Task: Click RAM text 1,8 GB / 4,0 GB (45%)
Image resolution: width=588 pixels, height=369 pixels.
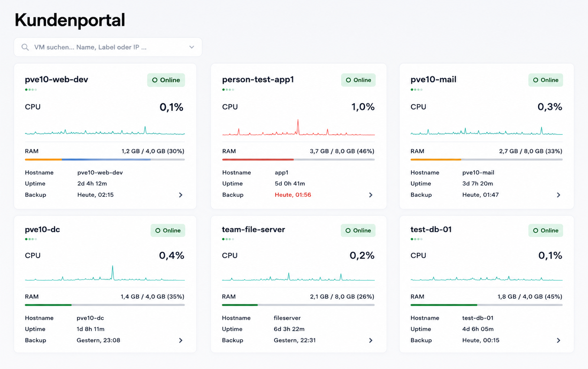Action: 530,297
